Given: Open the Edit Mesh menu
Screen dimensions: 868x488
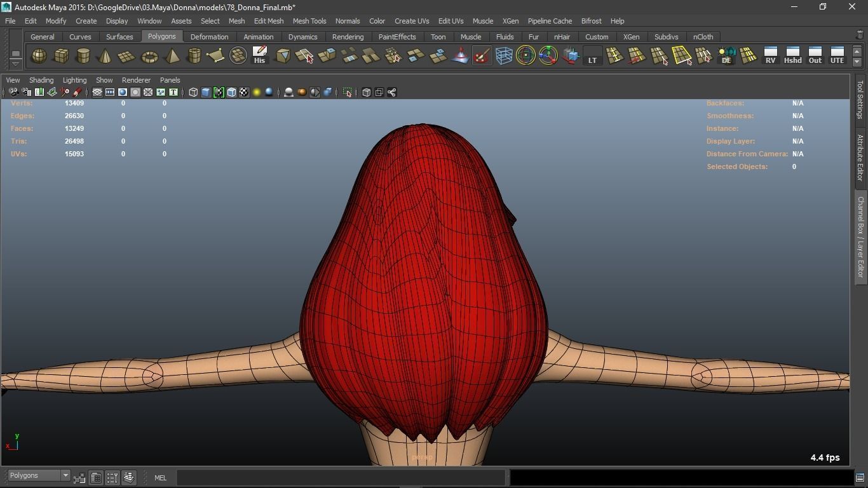Looking at the screenshot, I should (269, 21).
